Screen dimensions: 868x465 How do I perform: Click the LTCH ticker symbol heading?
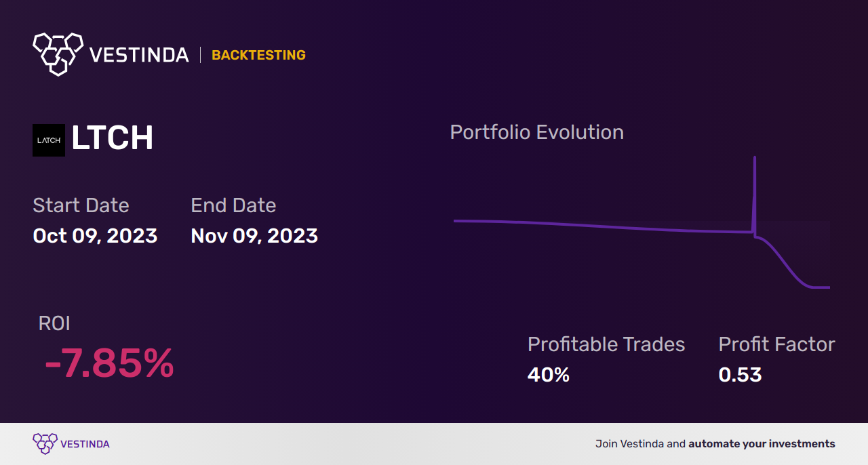tap(113, 138)
